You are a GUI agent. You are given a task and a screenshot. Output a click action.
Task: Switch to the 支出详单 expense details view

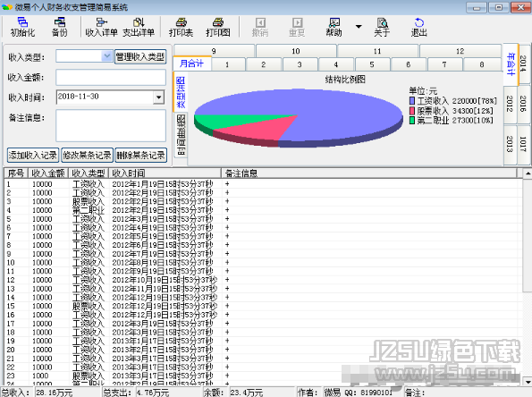click(x=139, y=27)
